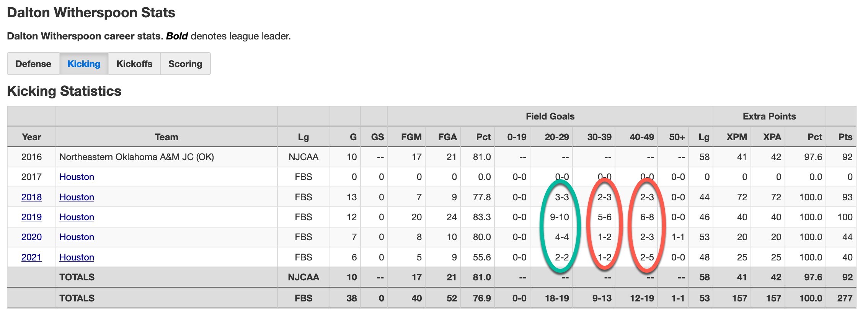Click the Houston link in 2020 row

(77, 237)
